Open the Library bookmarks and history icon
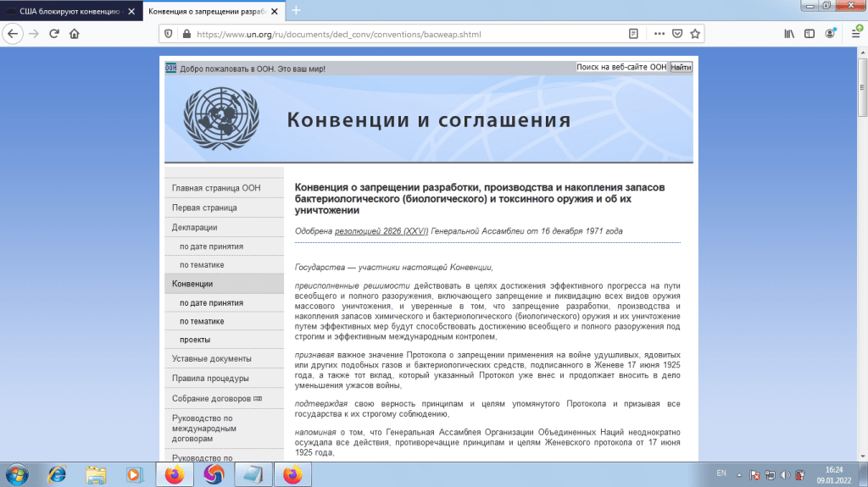Viewport: 868px width, 487px height. [x=789, y=34]
